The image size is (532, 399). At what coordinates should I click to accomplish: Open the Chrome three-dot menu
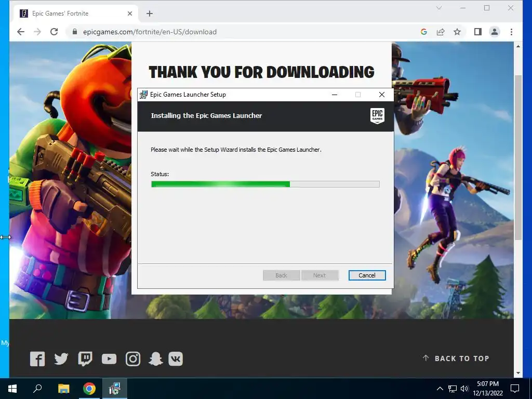[x=511, y=32]
